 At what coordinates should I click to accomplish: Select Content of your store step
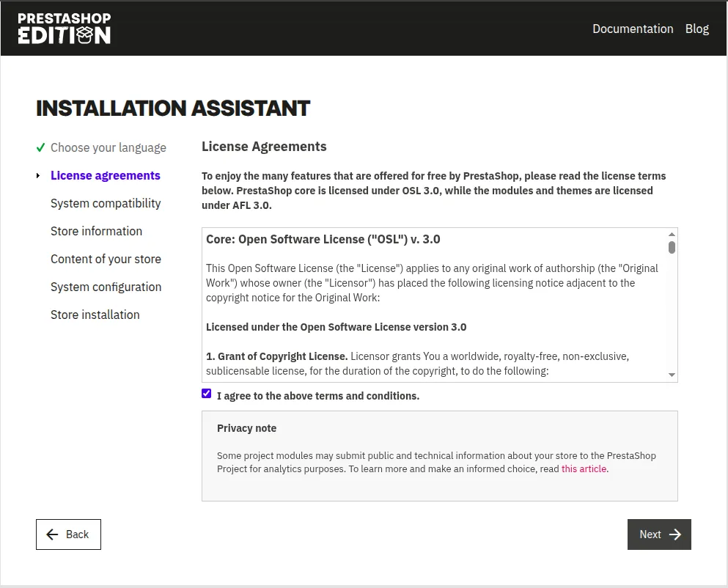click(106, 260)
